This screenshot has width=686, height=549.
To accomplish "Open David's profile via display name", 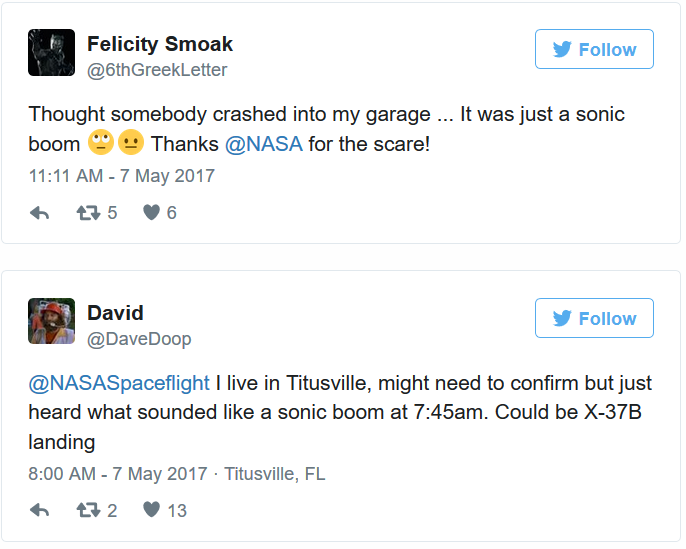I will pos(115,313).
